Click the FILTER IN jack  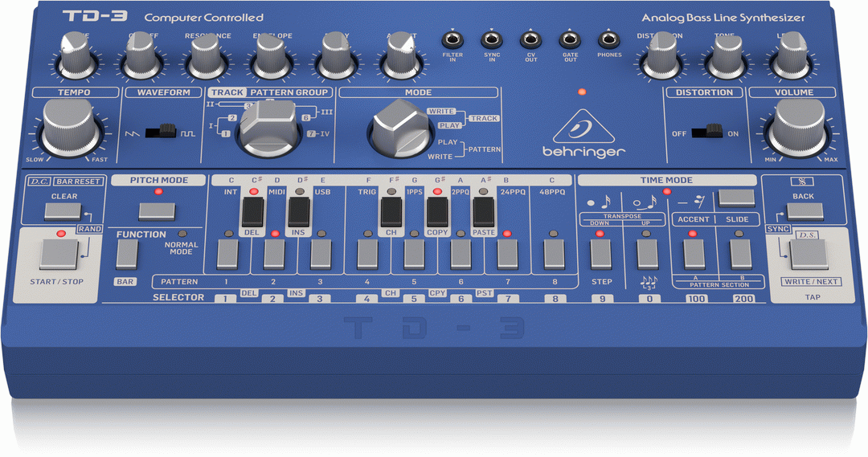tap(452, 40)
